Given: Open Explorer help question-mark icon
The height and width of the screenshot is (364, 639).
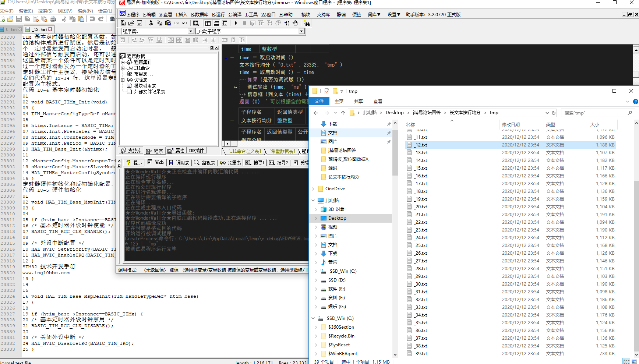Looking at the screenshot, I should (x=635, y=102).
